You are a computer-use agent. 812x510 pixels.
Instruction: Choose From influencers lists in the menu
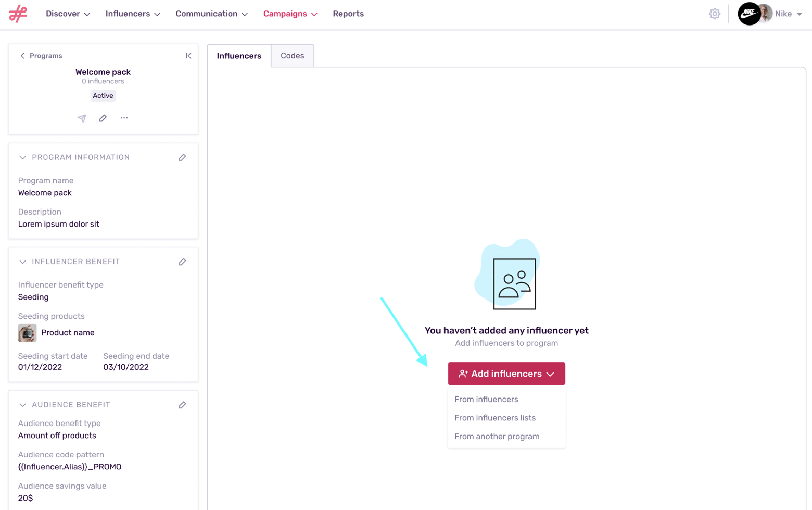coord(495,418)
